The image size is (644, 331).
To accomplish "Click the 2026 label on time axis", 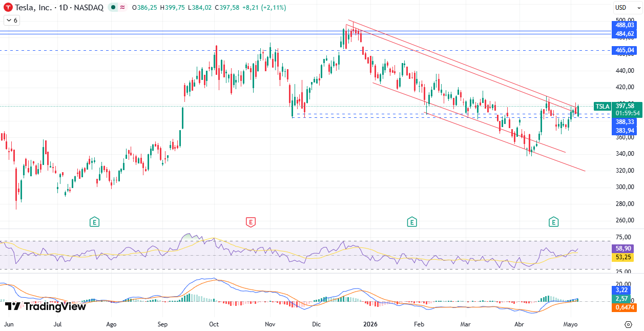I will coord(370,324).
